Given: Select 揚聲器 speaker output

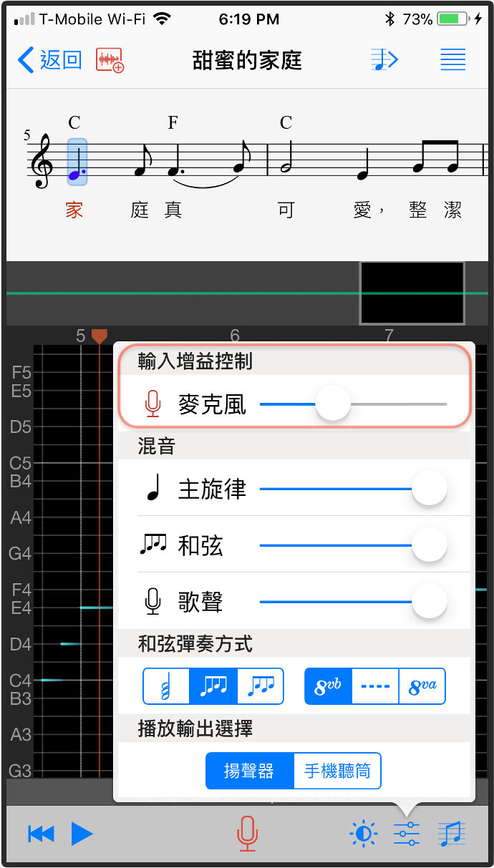Looking at the screenshot, I should tap(249, 771).
